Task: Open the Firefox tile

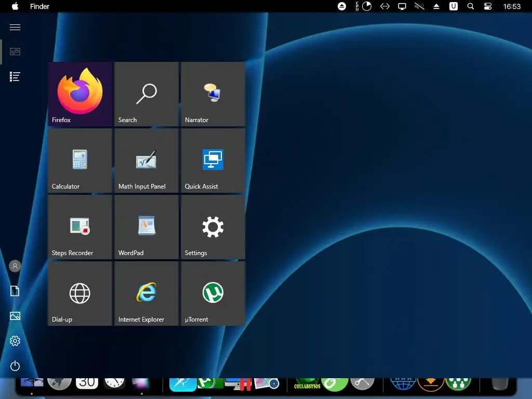Action: (x=80, y=94)
